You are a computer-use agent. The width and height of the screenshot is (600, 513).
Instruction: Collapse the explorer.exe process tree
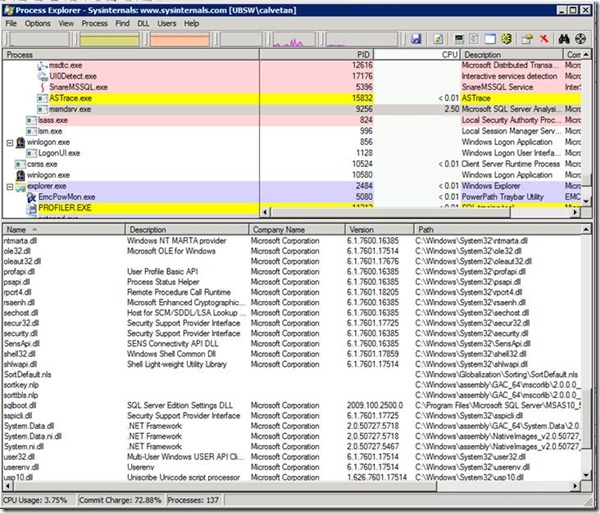10,186
